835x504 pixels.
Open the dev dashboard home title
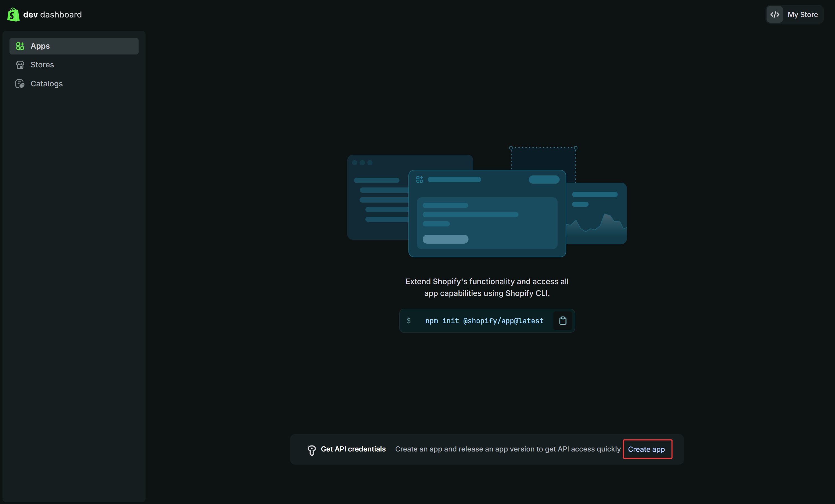point(53,15)
